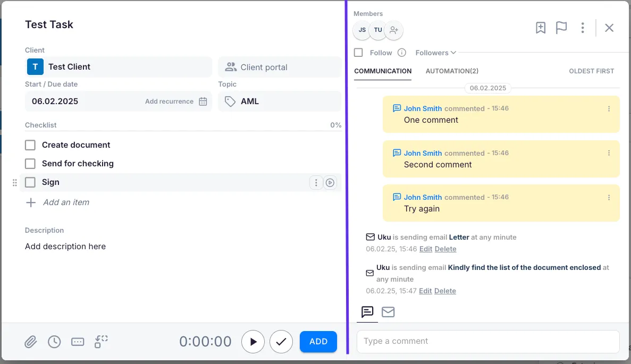Enable the Follow checkbox
The width and height of the screenshot is (631, 364).
pyautogui.click(x=359, y=53)
